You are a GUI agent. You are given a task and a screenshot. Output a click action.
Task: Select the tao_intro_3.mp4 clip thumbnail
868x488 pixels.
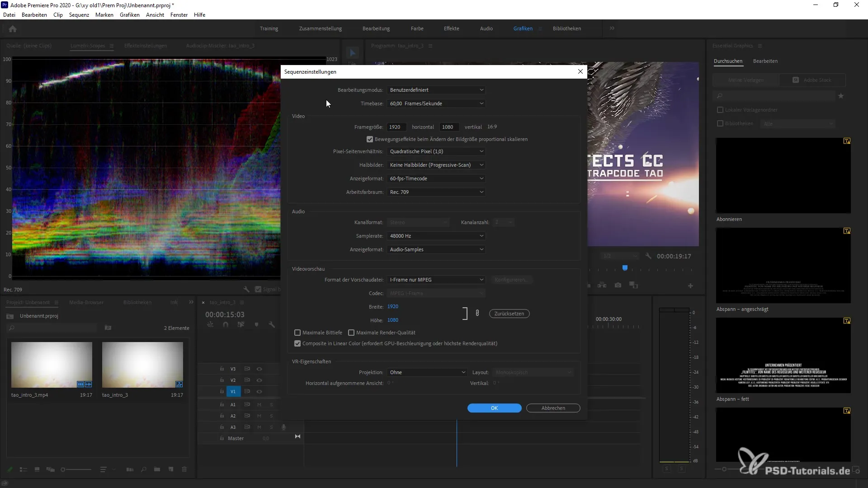52,365
